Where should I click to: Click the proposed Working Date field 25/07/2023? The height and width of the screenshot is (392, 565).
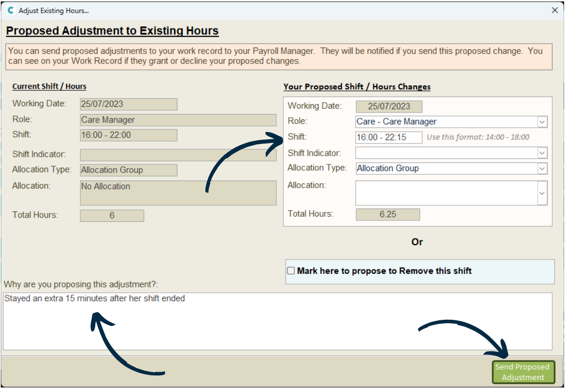click(389, 106)
